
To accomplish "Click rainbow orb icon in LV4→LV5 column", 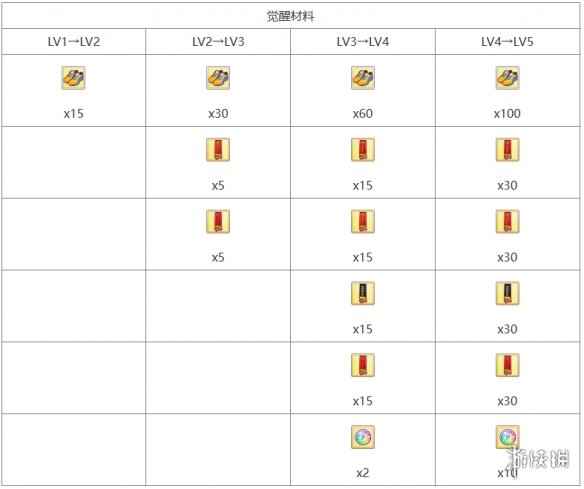I will (x=507, y=437).
